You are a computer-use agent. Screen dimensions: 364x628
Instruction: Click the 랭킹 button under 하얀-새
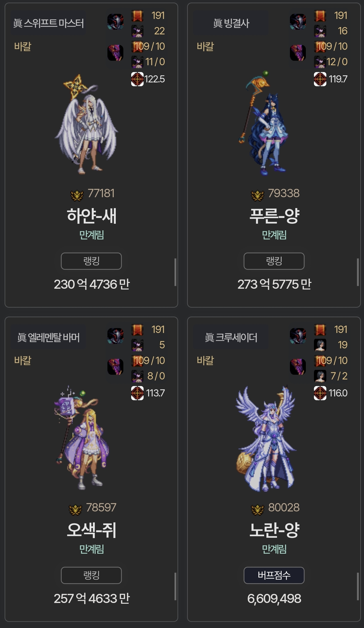pyautogui.click(x=91, y=261)
